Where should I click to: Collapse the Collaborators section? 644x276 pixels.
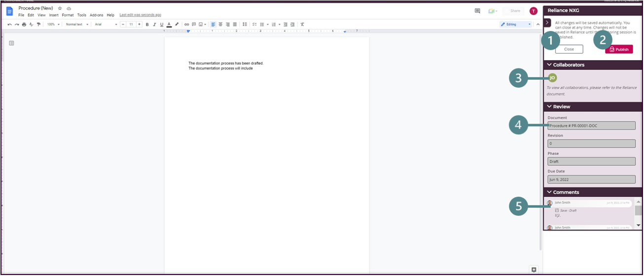pyautogui.click(x=549, y=65)
